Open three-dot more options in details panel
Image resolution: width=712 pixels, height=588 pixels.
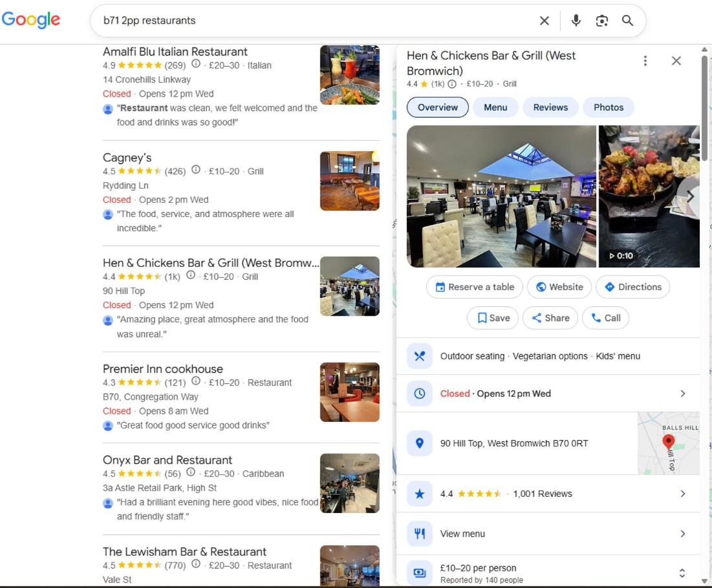pos(645,61)
